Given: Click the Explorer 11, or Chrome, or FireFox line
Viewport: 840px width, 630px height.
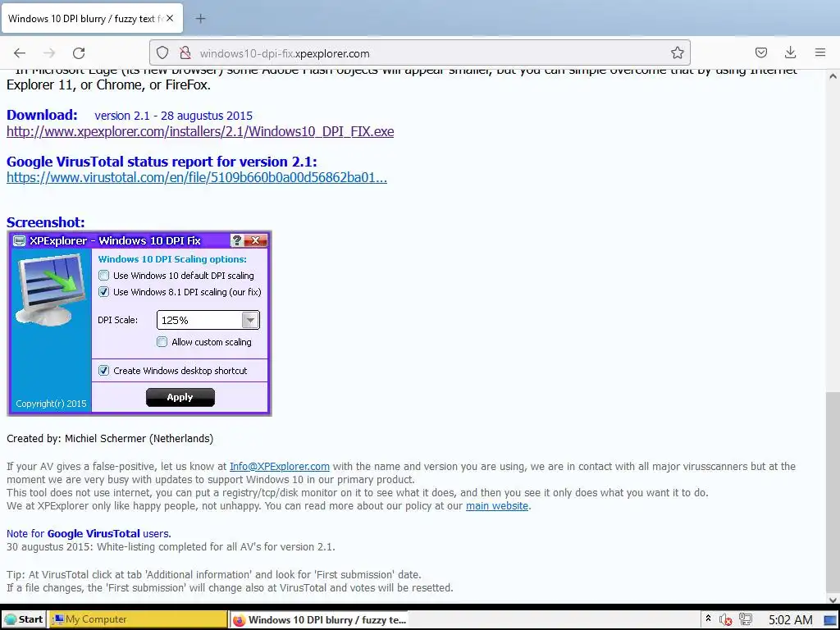Looking at the screenshot, I should [x=108, y=84].
